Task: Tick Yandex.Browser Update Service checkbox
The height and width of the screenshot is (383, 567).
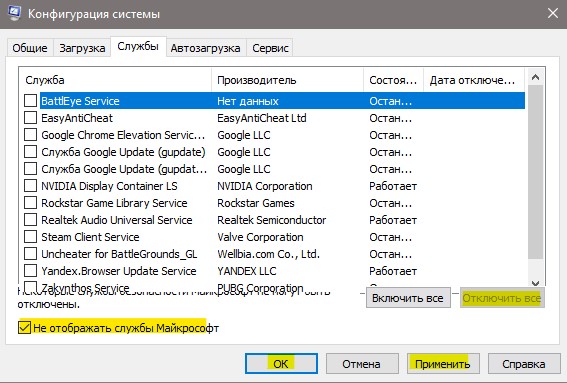Action: pos(30,271)
